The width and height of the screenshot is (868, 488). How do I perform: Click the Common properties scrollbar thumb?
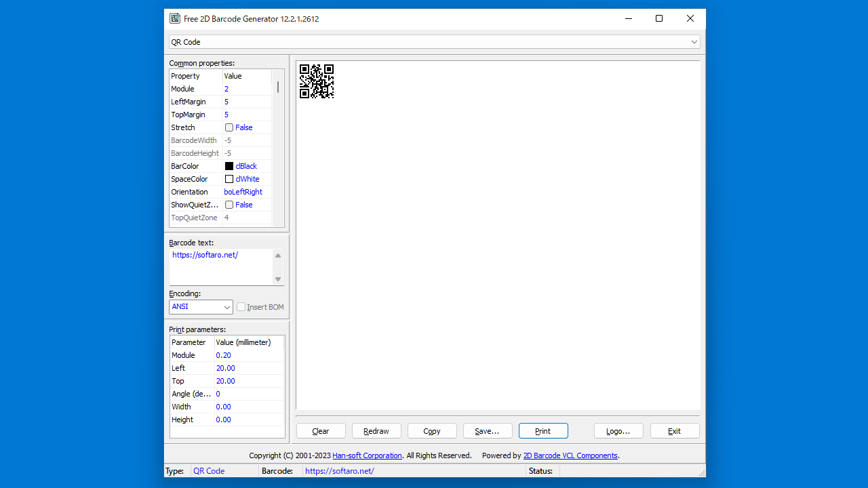click(277, 87)
